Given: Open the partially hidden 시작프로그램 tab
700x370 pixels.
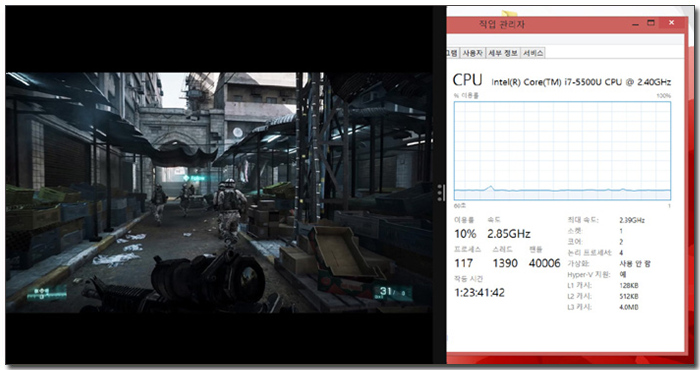Looking at the screenshot, I should (452, 53).
